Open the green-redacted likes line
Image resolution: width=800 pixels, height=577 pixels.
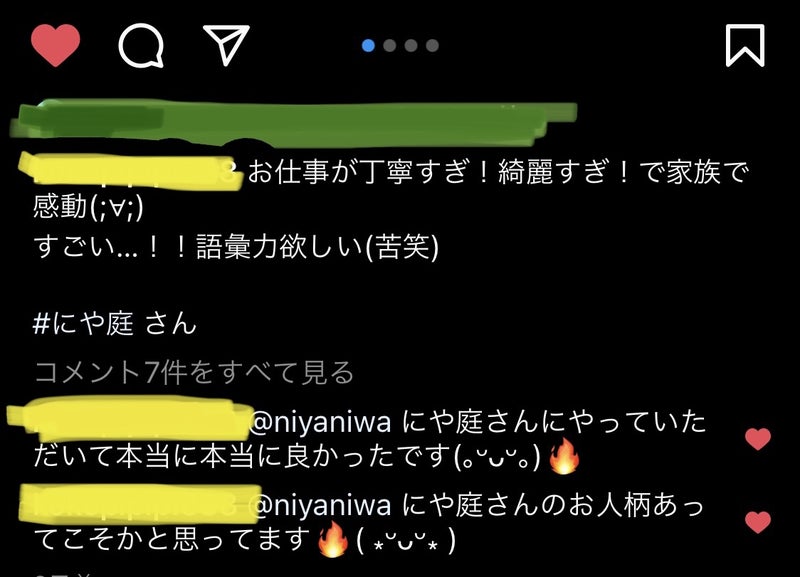pos(293,122)
